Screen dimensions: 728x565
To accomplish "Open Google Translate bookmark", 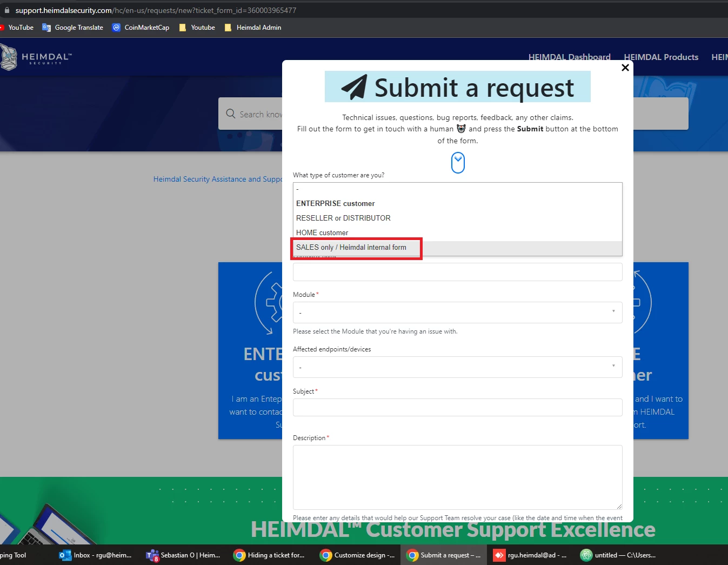I will [72, 28].
